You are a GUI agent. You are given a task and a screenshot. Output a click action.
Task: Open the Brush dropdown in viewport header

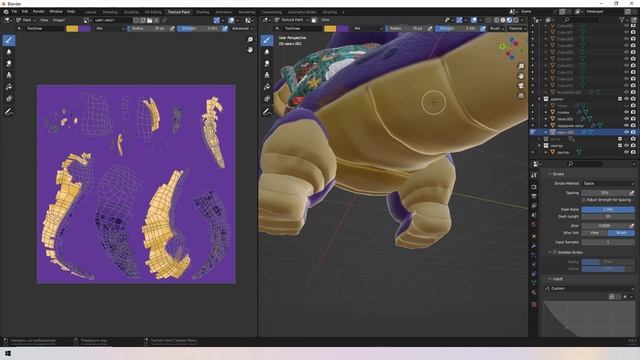[496, 29]
